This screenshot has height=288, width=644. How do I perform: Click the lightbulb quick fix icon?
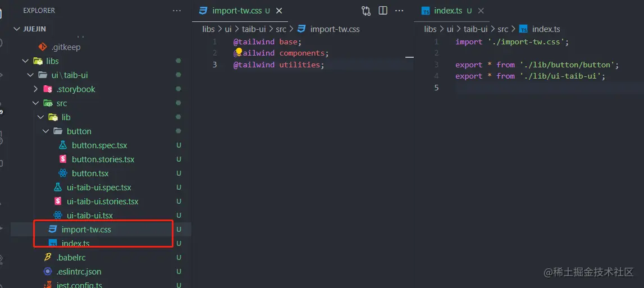tap(238, 52)
